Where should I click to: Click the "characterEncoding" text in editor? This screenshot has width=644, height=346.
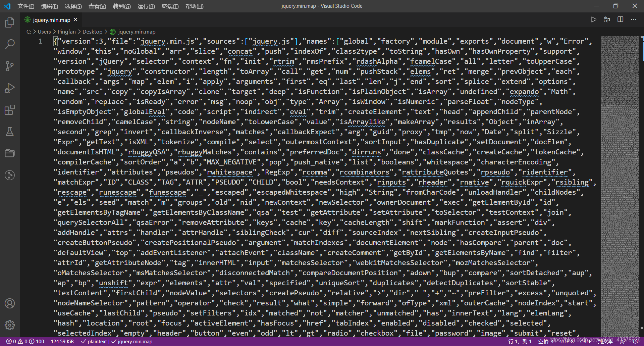(516, 162)
